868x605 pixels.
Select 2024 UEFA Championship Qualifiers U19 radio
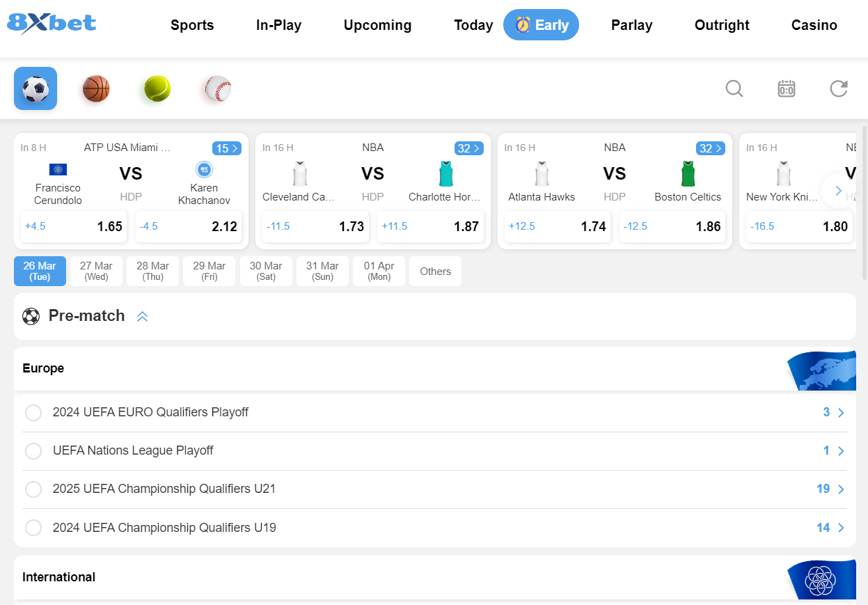click(x=33, y=528)
